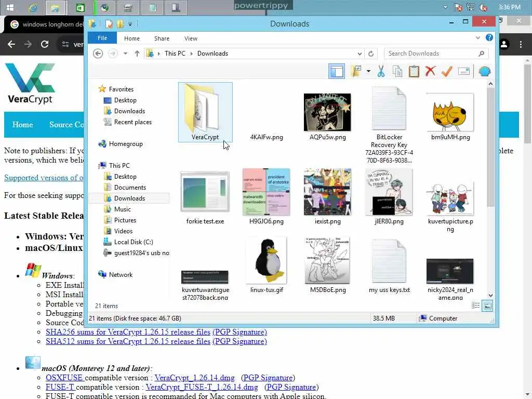Screen dimensions: 532x399
Task: Reload the browser page
Action: (45, 44)
